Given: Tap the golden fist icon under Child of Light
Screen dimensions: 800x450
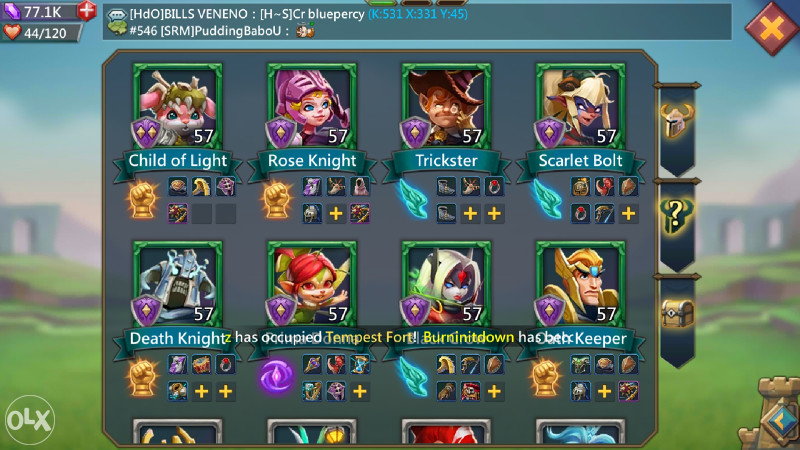Looking at the screenshot, I should (142, 199).
